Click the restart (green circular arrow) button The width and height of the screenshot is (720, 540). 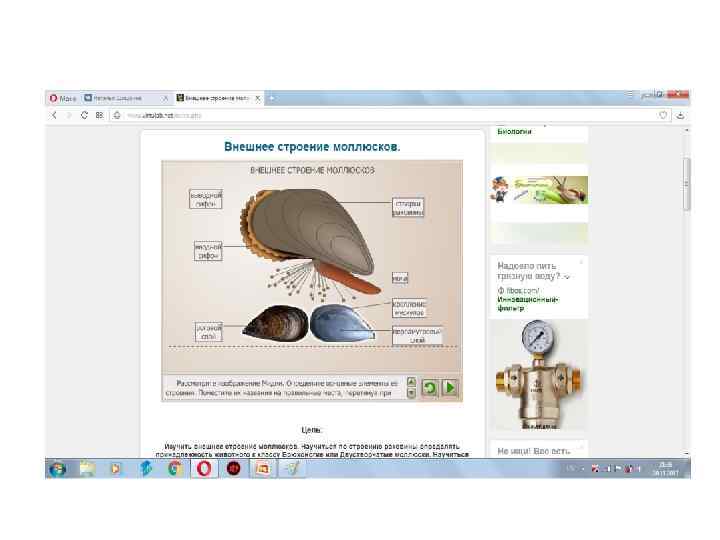point(430,388)
